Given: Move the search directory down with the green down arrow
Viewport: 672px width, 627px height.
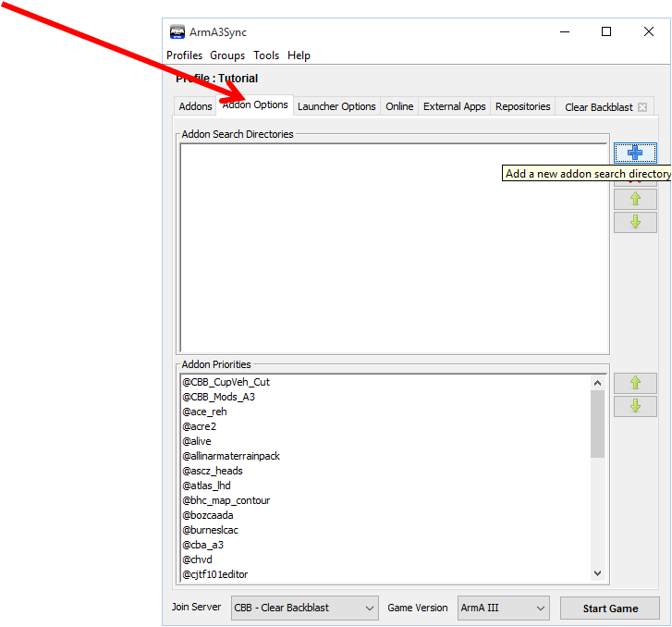Looking at the screenshot, I should [x=635, y=222].
